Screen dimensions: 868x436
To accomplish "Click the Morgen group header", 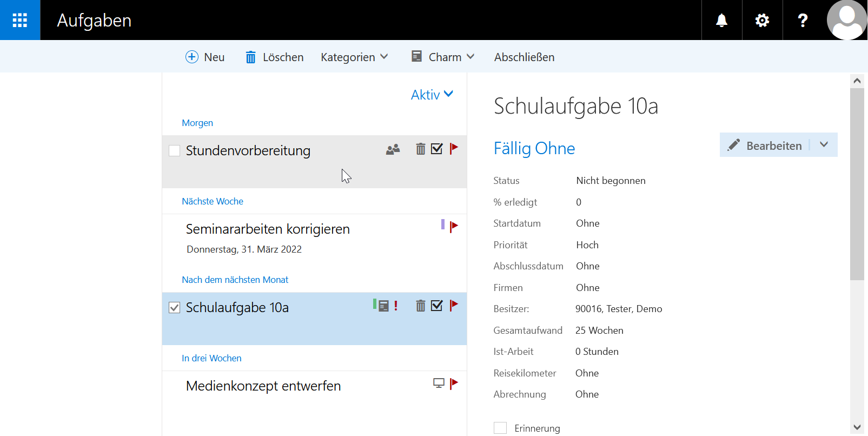I will tap(197, 123).
